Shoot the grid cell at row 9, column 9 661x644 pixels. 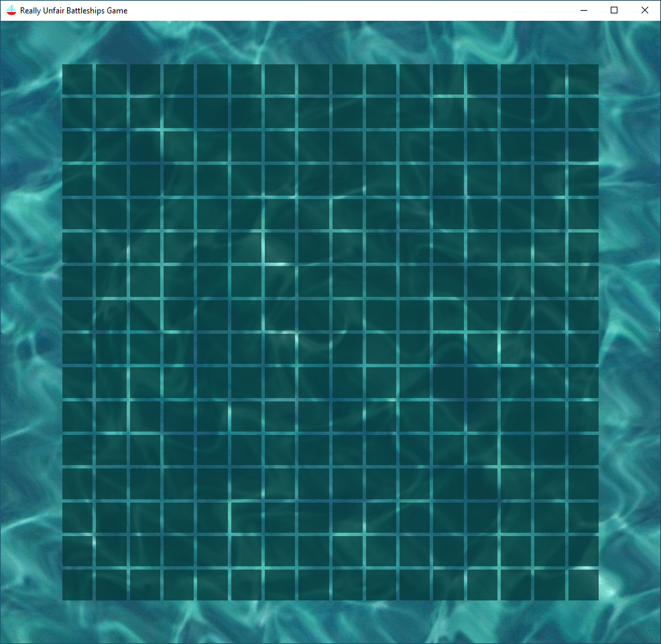pyautogui.click(x=347, y=349)
